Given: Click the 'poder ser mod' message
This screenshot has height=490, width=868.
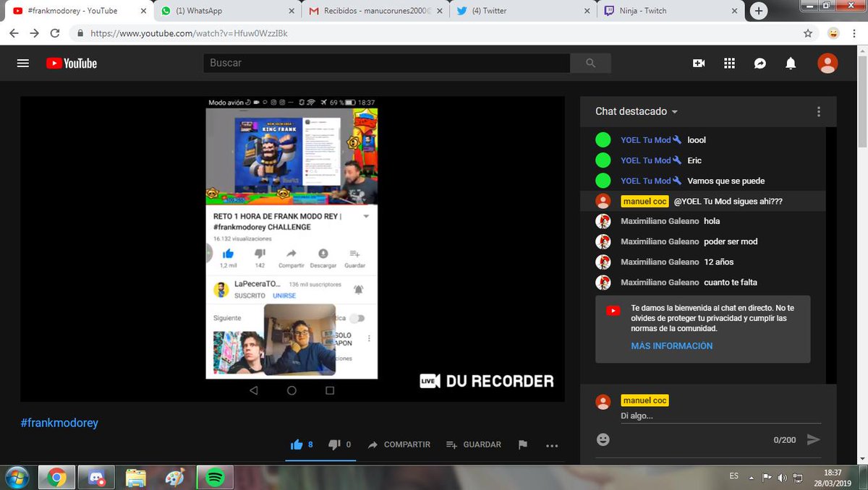Looking at the screenshot, I should click(731, 241).
